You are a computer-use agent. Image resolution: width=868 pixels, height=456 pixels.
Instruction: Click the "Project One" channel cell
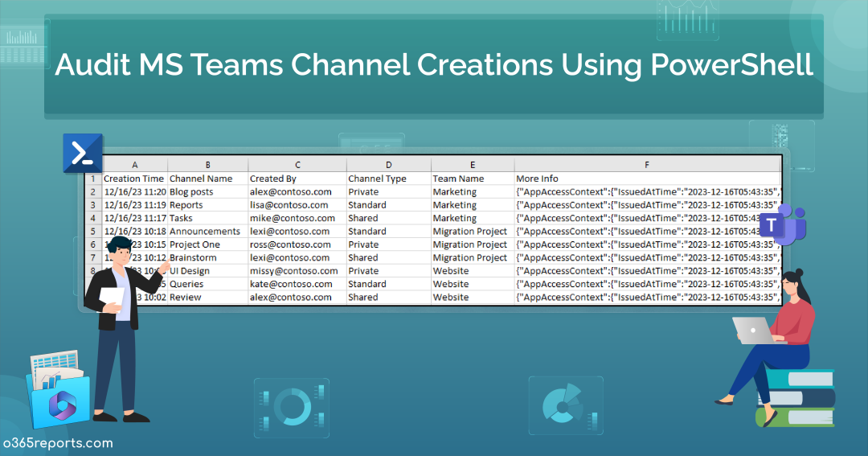[x=207, y=244]
